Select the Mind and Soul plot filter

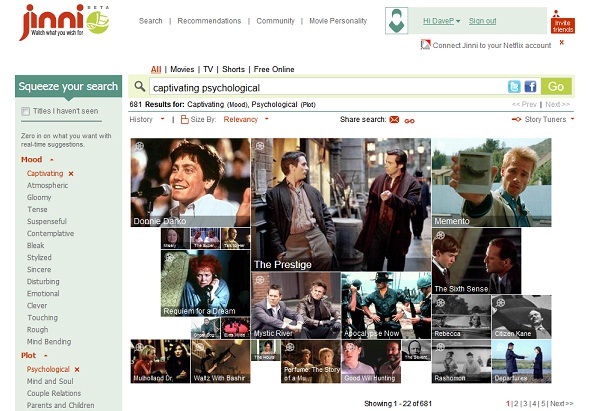(x=50, y=381)
